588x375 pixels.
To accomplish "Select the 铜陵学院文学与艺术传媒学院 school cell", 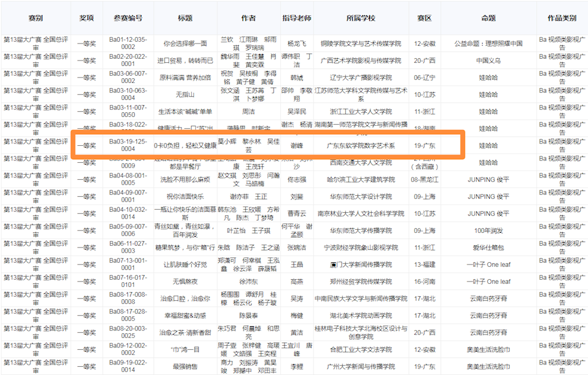I will [x=361, y=43].
